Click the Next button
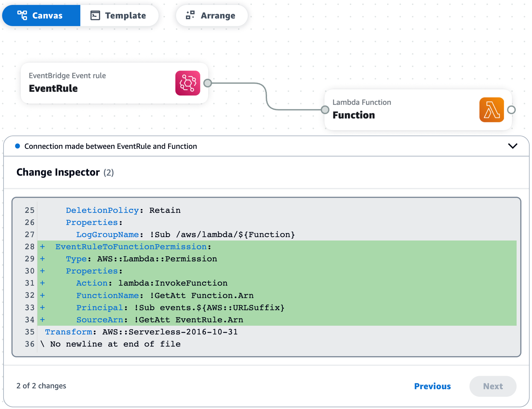Image resolution: width=532 pixels, height=409 pixels. click(493, 386)
